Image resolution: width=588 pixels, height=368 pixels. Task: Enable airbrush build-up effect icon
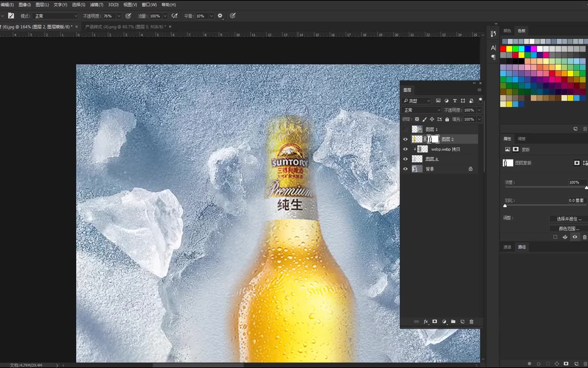click(175, 16)
